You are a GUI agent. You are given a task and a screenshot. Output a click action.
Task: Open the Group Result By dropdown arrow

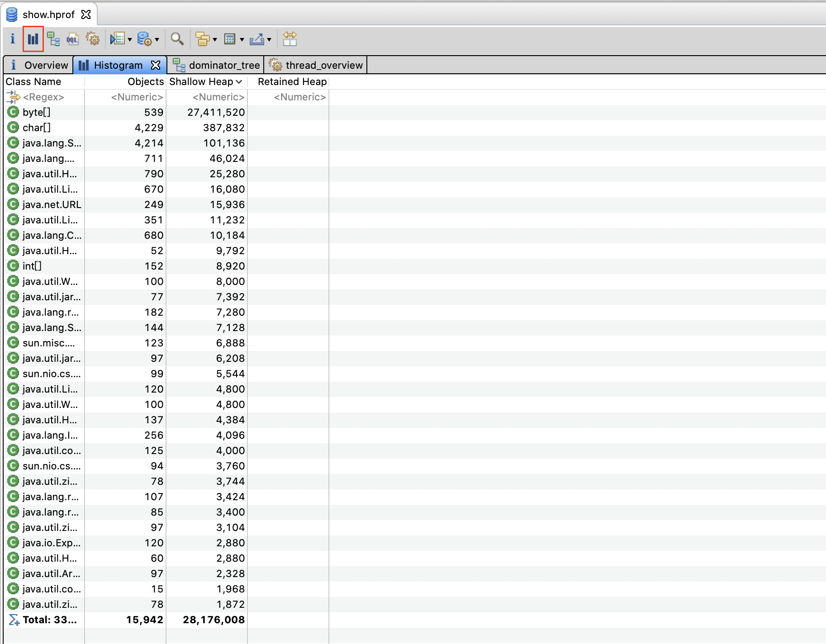[x=215, y=40]
